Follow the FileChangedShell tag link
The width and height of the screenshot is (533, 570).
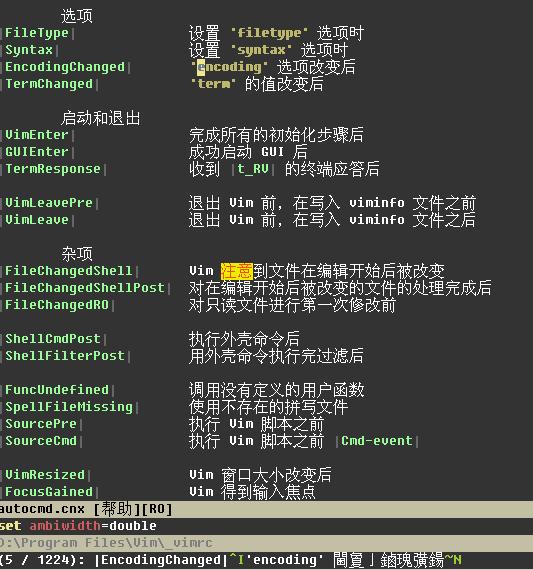tap(69, 271)
